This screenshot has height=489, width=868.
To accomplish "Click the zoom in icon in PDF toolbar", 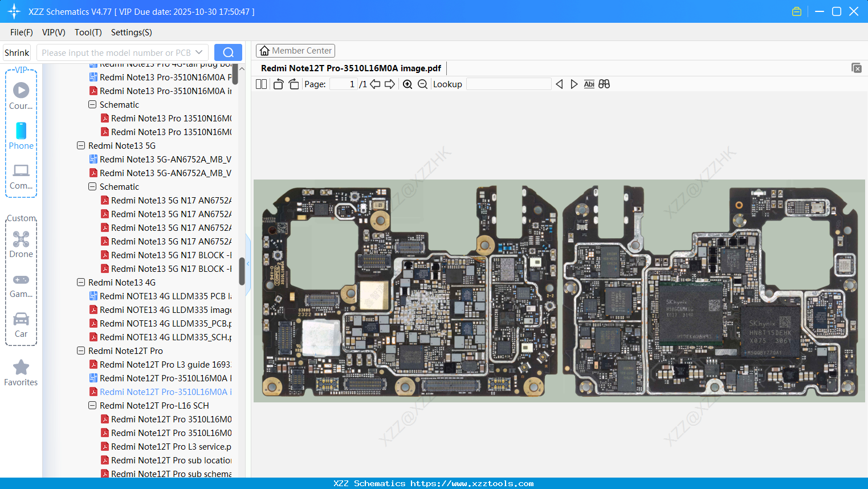I will point(407,84).
